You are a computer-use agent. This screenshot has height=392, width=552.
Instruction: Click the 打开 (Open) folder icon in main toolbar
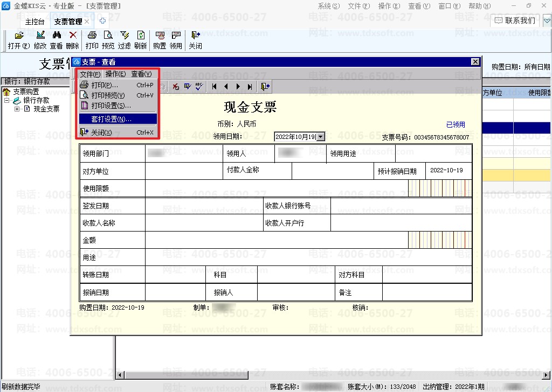click(19, 35)
